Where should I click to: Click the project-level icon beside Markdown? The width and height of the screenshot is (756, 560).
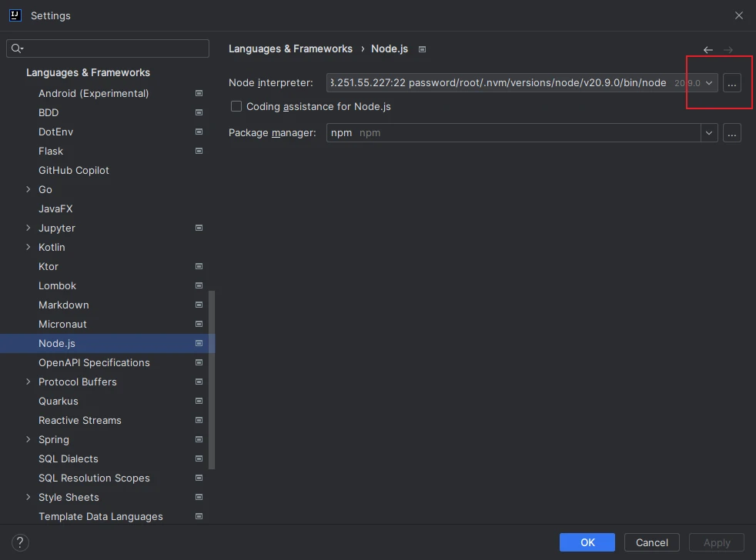199,305
